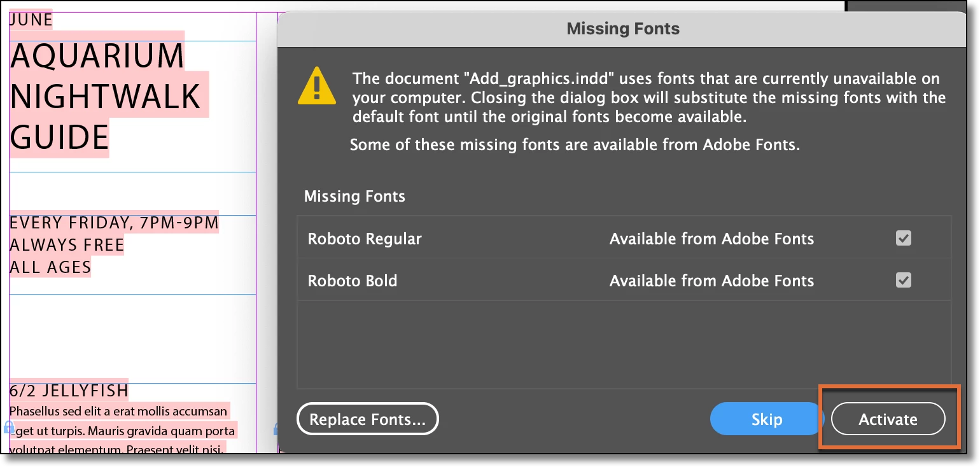This screenshot has height=467, width=980.
Task: Click the lock icon beside the Phasellus text
Action: tap(9, 427)
